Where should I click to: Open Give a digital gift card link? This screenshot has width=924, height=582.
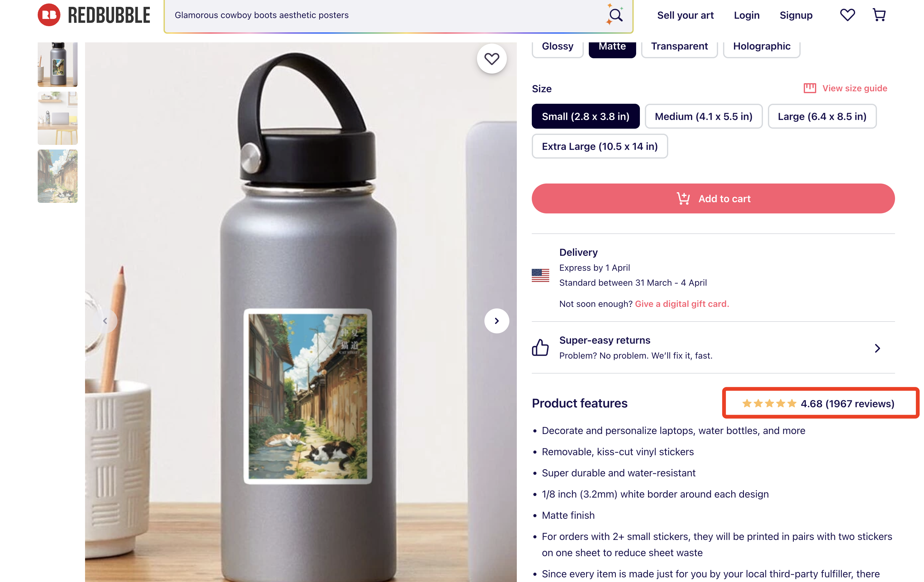tap(682, 304)
